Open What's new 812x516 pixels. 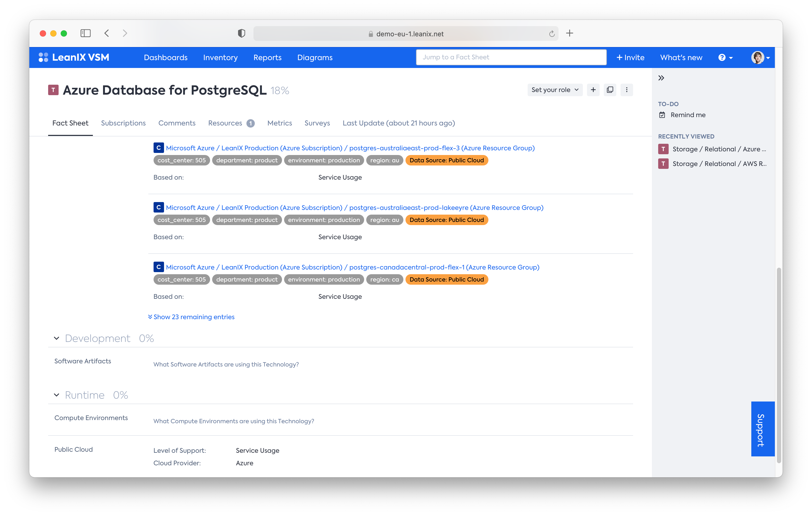click(x=681, y=58)
